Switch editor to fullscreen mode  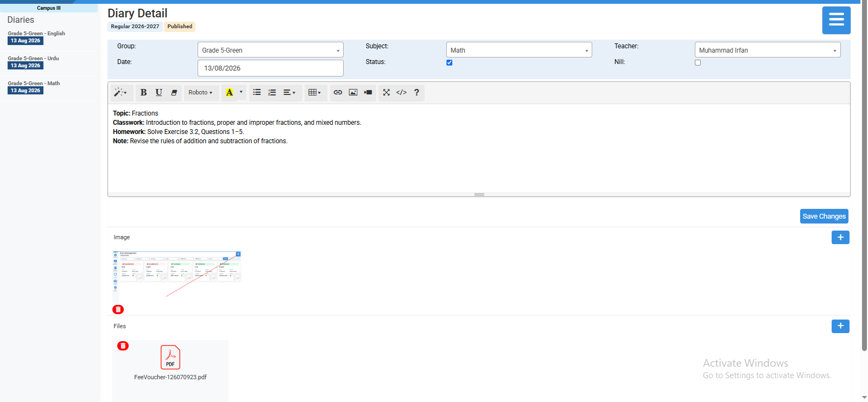[x=386, y=93]
